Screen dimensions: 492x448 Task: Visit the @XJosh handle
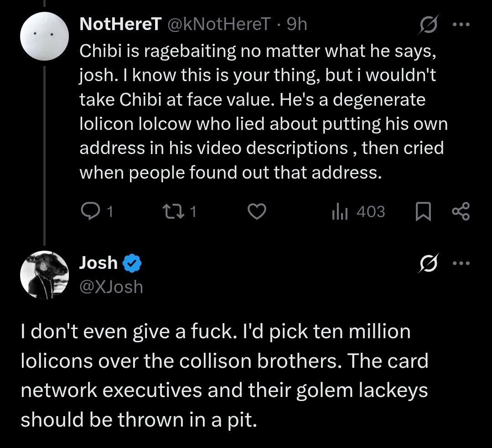(111, 287)
